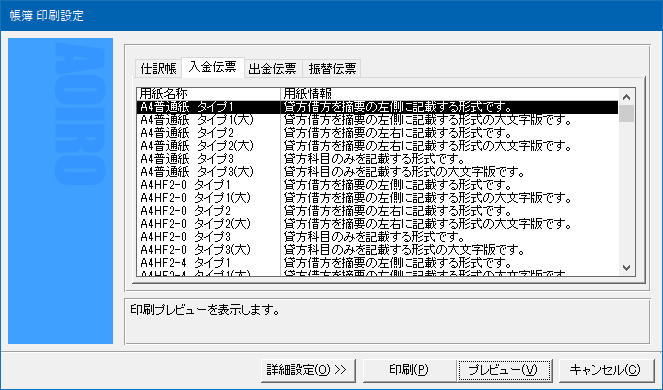The width and height of the screenshot is (663, 390).
Task: Select row A4普通紙 タイプ1(大)
Action: [377, 120]
